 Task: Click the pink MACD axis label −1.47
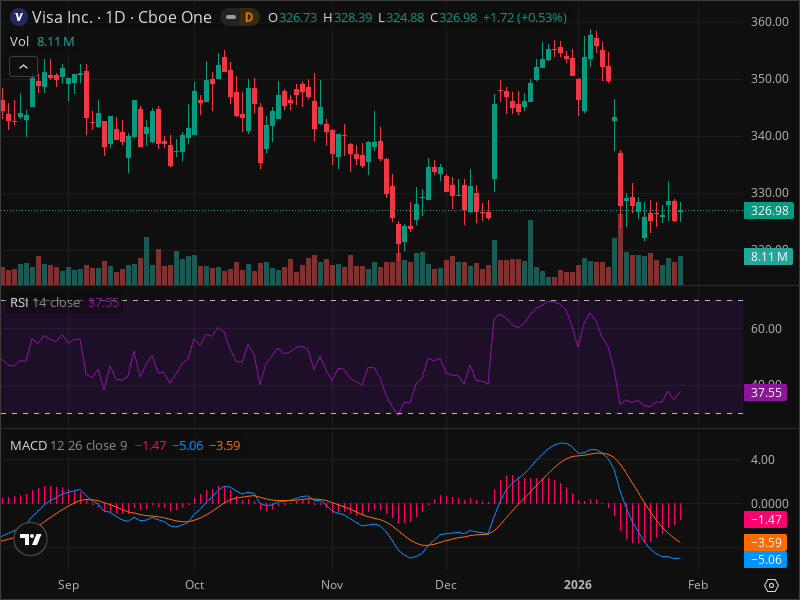tap(765, 519)
